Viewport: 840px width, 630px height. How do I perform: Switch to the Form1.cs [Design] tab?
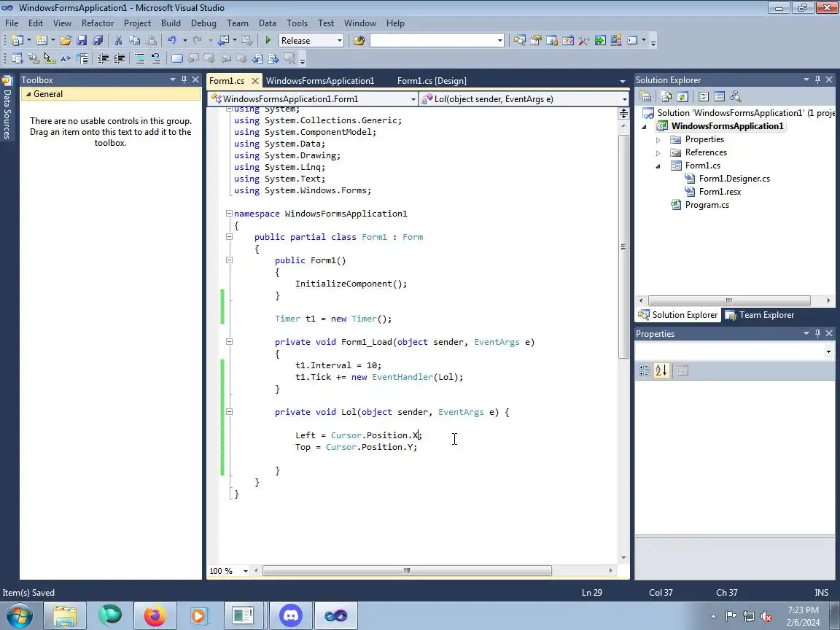click(432, 81)
